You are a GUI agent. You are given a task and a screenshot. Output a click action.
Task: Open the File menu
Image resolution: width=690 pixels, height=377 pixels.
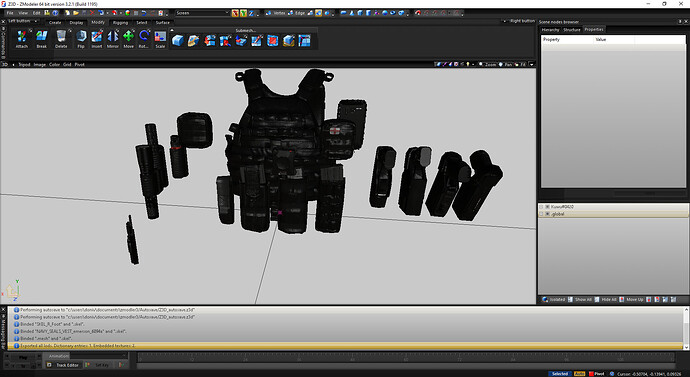tap(10, 13)
